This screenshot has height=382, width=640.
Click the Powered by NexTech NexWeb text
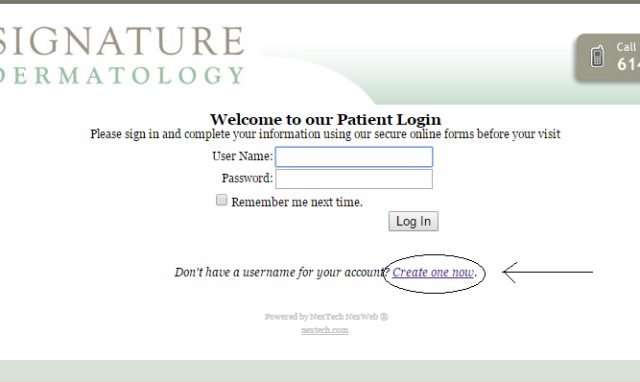tap(322, 317)
